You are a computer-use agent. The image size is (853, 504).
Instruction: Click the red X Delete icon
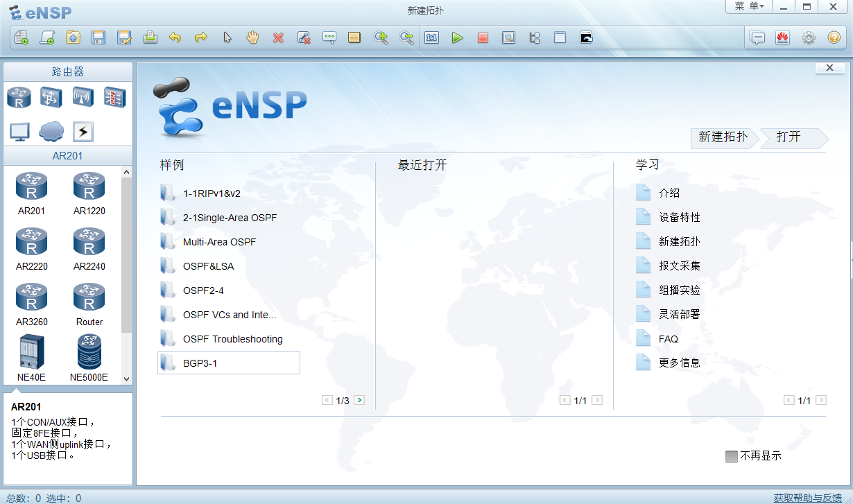pyautogui.click(x=278, y=37)
